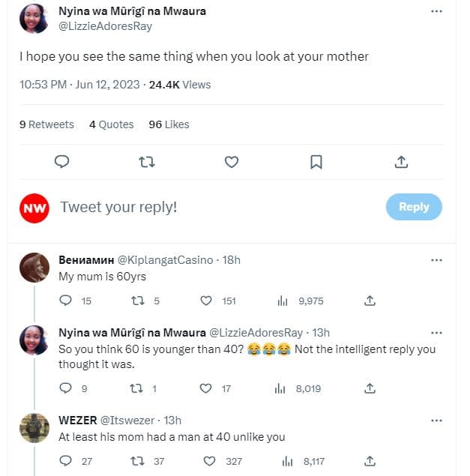470x476 pixels.
Task: Open more options on WEZER's reply
Action: tap(436, 421)
